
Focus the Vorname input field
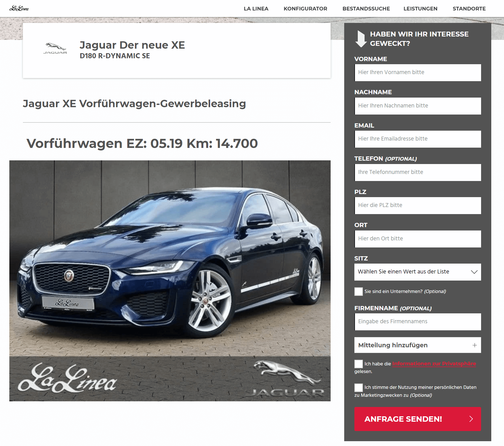point(418,72)
